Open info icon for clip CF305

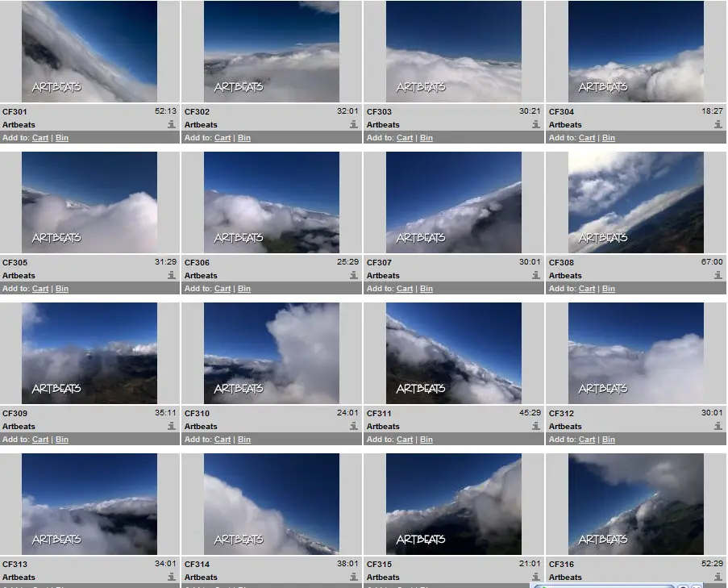point(172,275)
